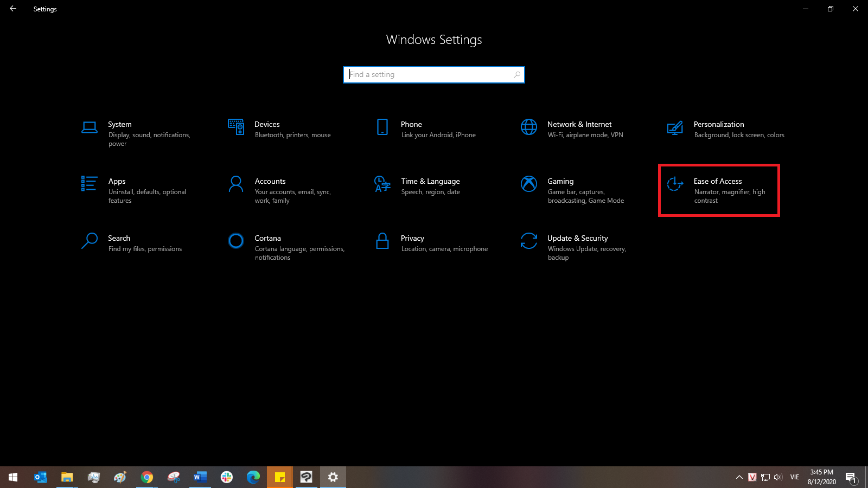Viewport: 868px width, 488px height.
Task: Click the Time & Language label
Action: [430, 181]
